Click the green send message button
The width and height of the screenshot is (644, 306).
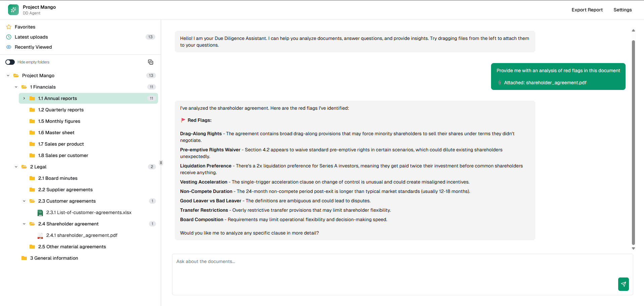pyautogui.click(x=623, y=284)
